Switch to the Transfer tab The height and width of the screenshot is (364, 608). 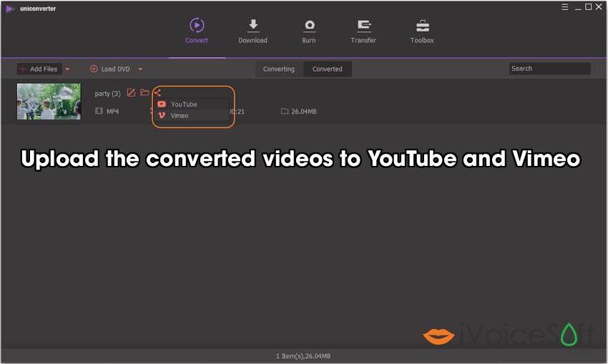pyautogui.click(x=363, y=31)
